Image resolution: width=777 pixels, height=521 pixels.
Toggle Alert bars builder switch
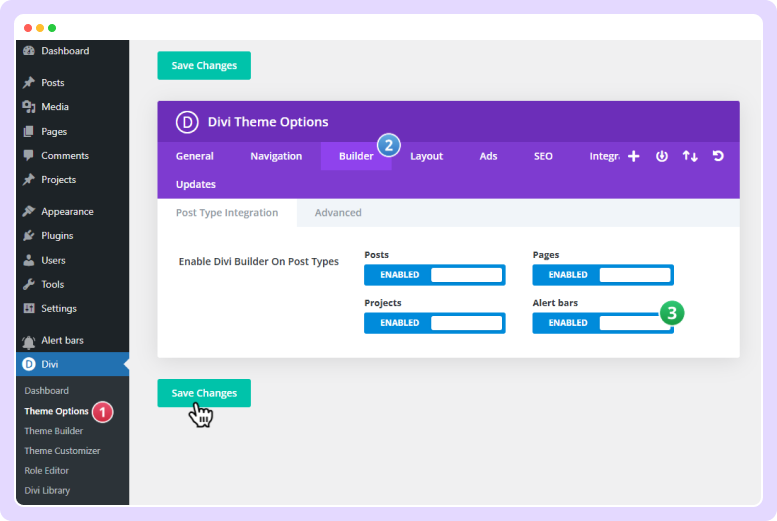603,323
